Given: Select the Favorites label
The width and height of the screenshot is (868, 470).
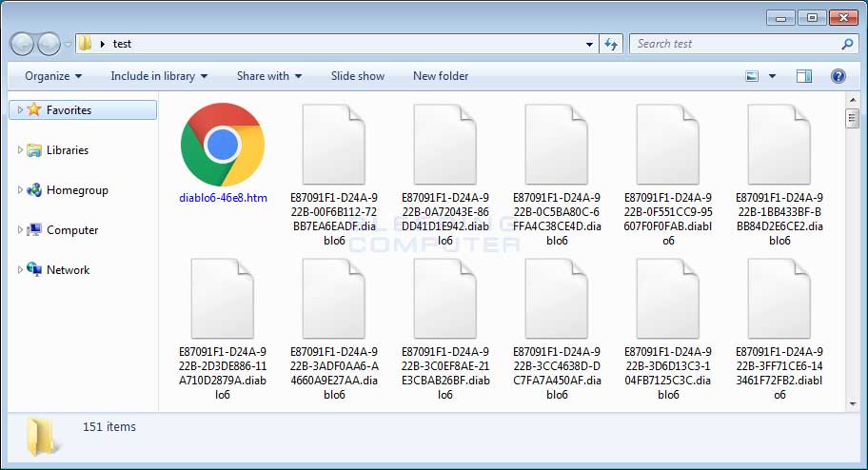Looking at the screenshot, I should click(x=69, y=110).
